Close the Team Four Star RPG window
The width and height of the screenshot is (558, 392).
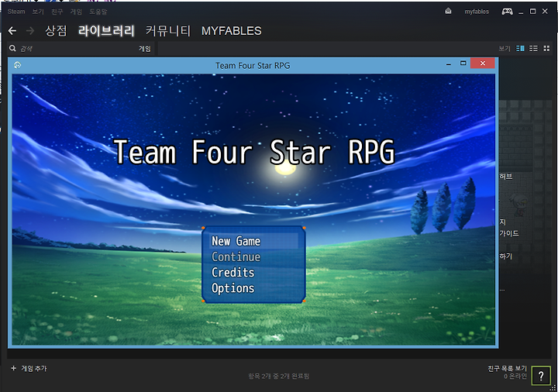483,64
